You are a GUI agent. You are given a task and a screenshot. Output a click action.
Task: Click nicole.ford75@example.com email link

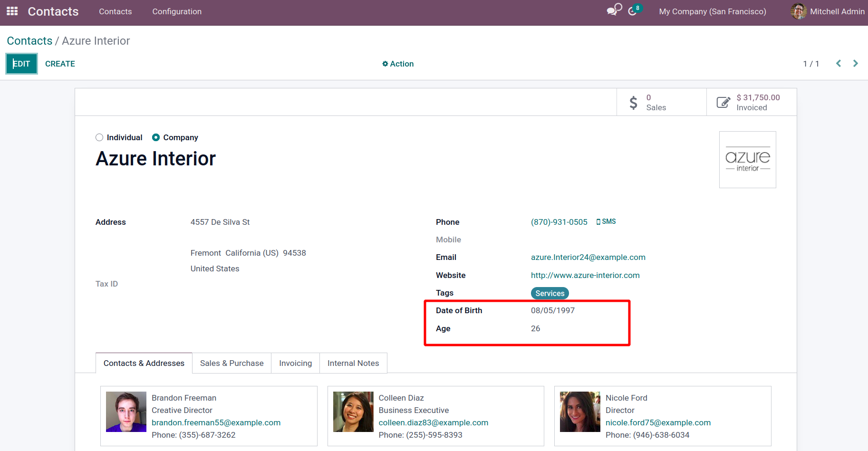(x=658, y=422)
